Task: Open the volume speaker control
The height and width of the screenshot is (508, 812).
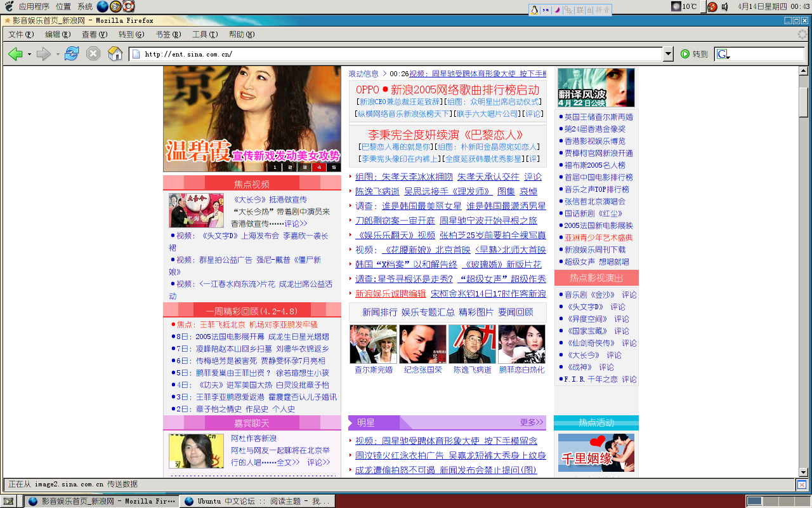Action: click(x=724, y=7)
